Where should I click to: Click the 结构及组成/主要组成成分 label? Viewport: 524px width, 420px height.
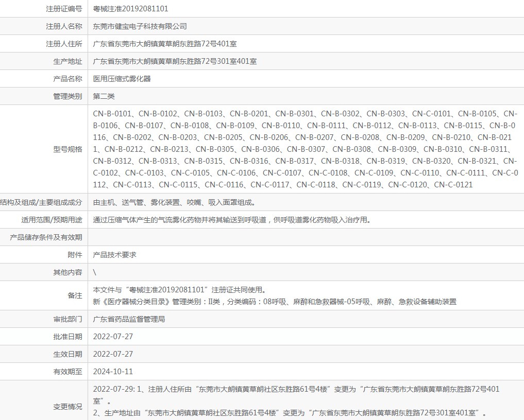[x=41, y=202]
